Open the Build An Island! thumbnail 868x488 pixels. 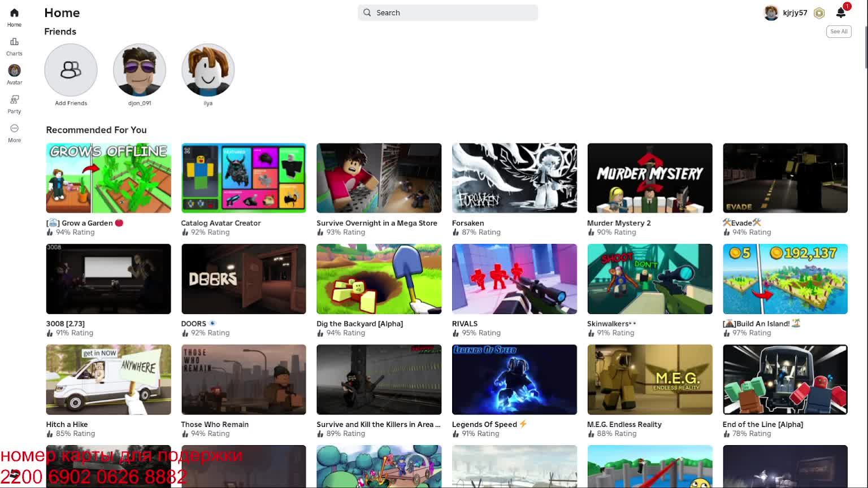[785, 279]
